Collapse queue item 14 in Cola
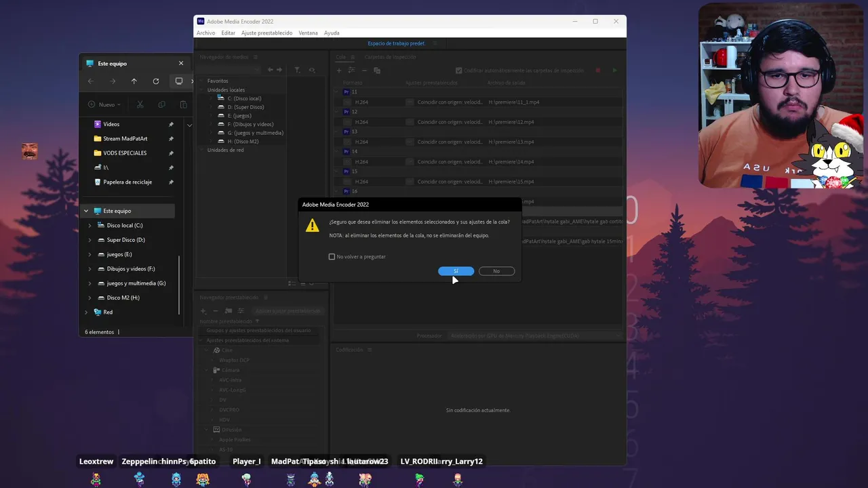868x488 pixels. (x=338, y=152)
